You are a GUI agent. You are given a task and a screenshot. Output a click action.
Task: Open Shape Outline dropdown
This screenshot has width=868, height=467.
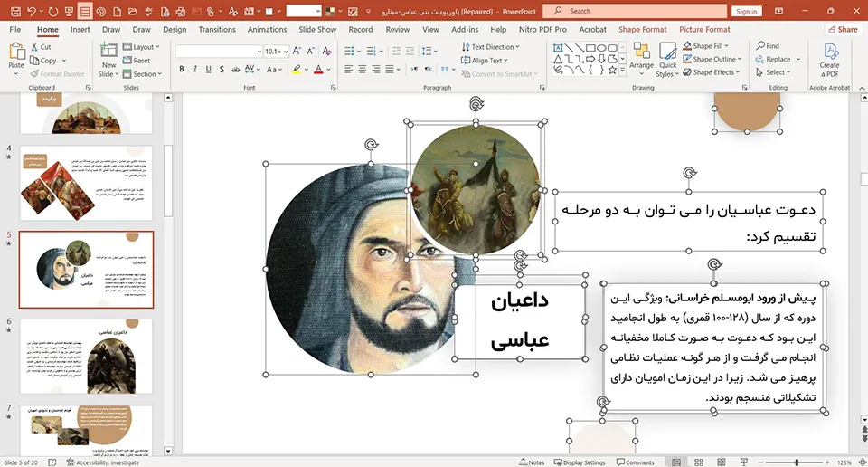712,59
